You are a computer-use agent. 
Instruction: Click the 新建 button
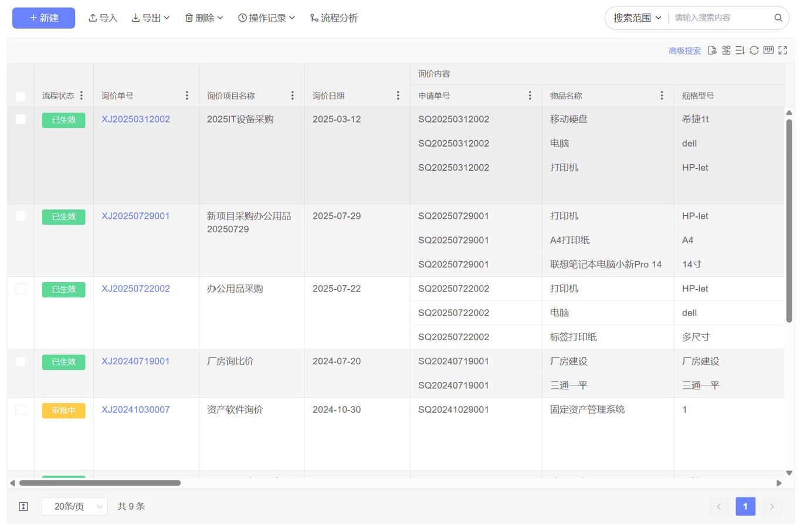44,18
